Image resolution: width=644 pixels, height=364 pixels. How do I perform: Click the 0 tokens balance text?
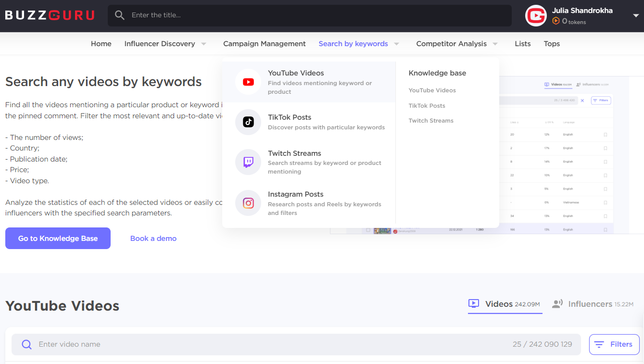coord(574,21)
